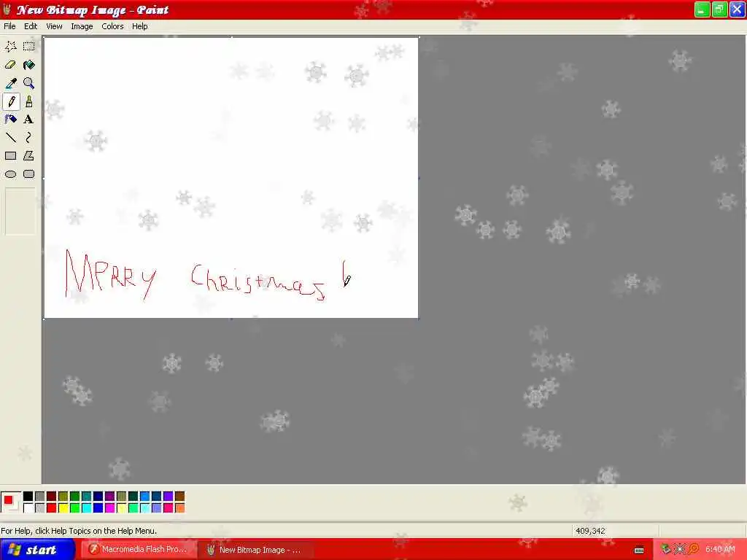This screenshot has width=747, height=560.
Task: Select the Curve tool
Action: 29,138
